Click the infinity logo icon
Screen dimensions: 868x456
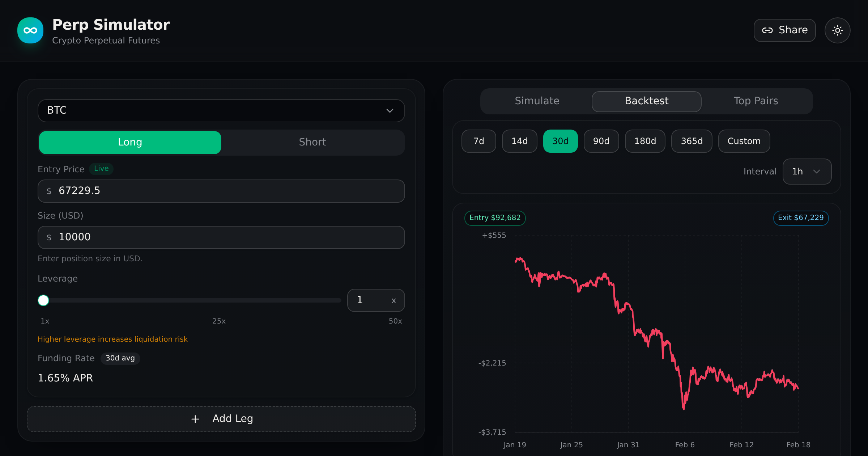click(30, 30)
